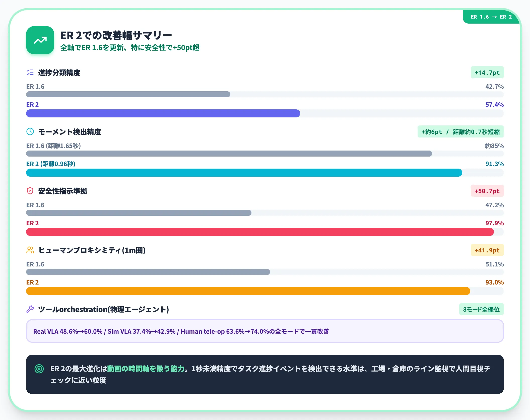Click the モーメント検出精度 heading
The width and height of the screenshot is (530, 420).
point(70,132)
